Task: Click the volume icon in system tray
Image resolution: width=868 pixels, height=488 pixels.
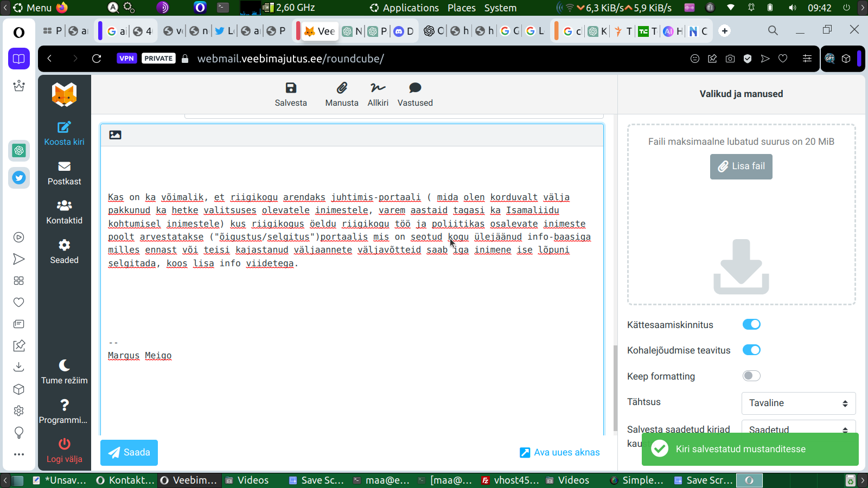Action: [793, 8]
